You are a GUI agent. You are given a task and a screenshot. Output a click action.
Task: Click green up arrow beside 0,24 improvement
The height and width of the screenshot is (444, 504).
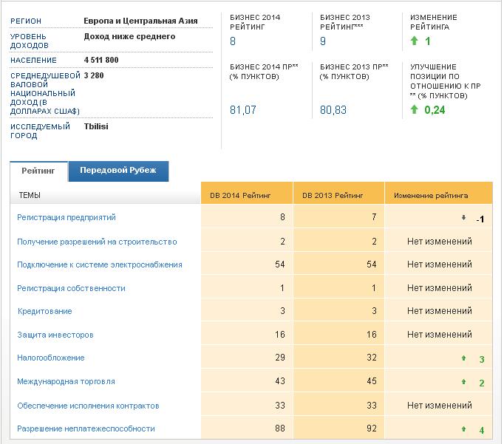[415, 110]
